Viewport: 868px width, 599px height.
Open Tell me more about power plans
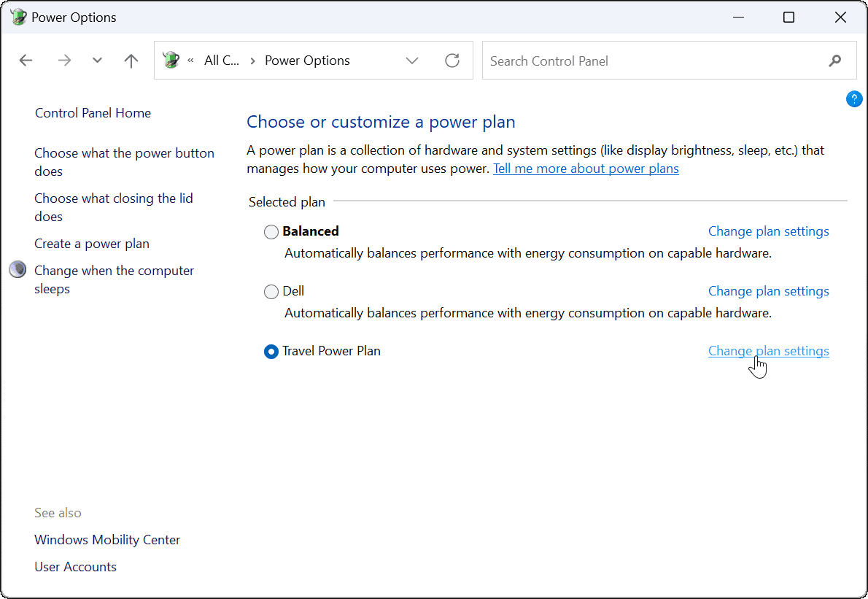586,169
